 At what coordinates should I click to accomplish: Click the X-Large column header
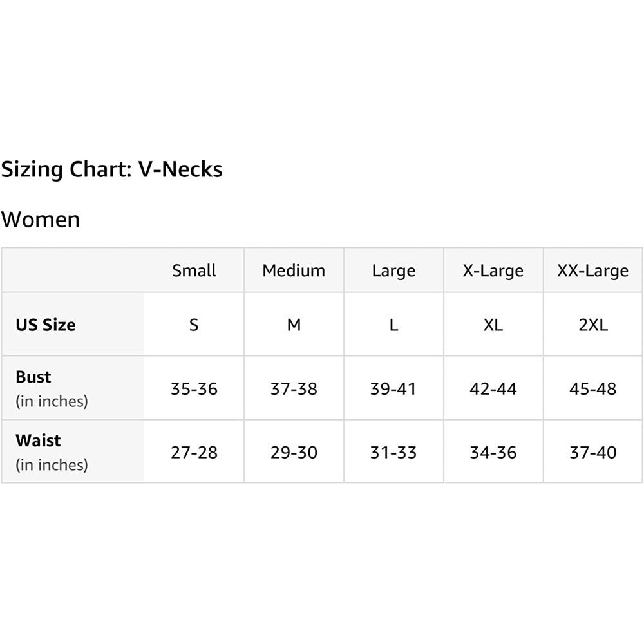pos(493,270)
